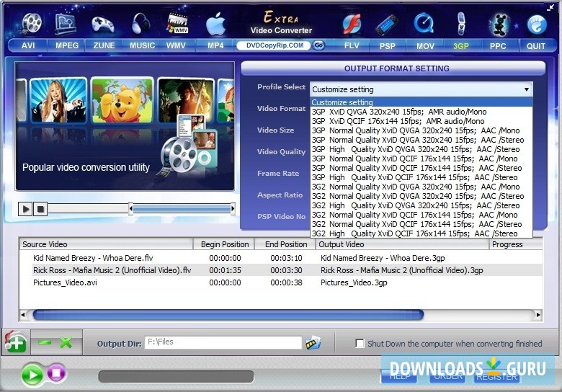Collapse the Profile Select dropdown arrow
Image resolution: width=562 pixels, height=392 pixels.
coord(527,89)
